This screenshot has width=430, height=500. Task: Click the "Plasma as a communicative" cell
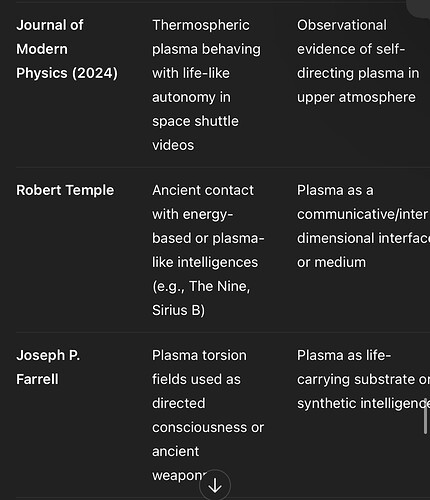[x=363, y=226]
